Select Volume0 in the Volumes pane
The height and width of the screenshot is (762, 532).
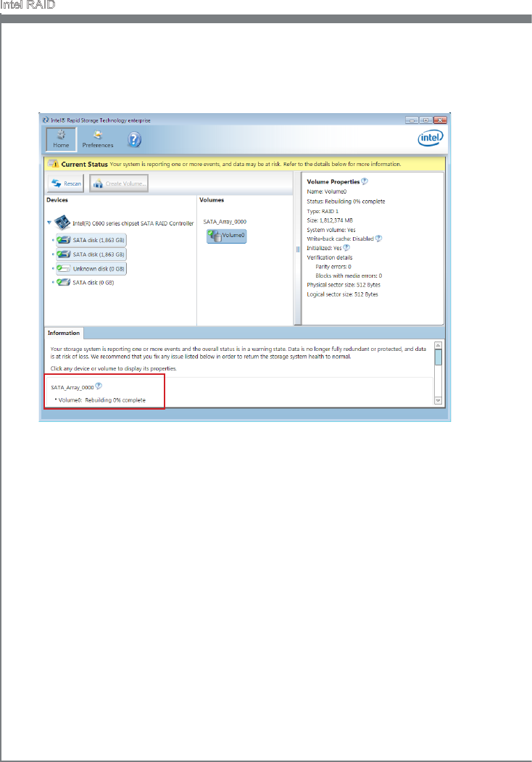pos(227,236)
